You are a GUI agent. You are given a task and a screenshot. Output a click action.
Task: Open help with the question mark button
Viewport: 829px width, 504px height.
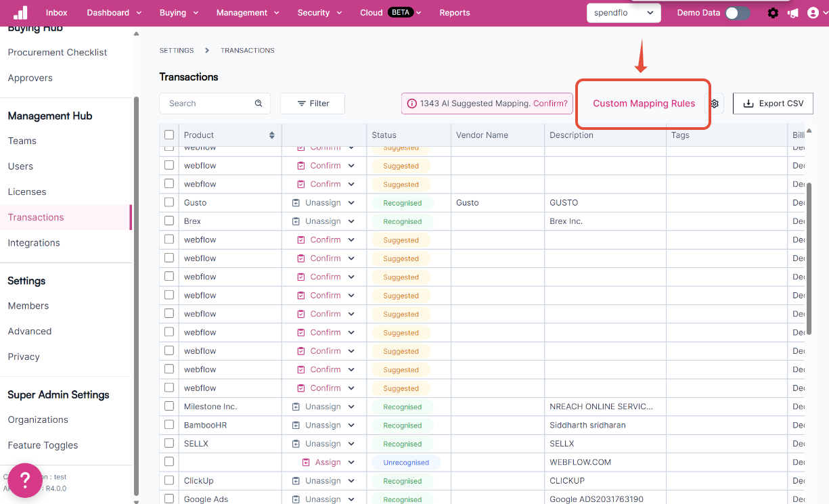[25, 480]
